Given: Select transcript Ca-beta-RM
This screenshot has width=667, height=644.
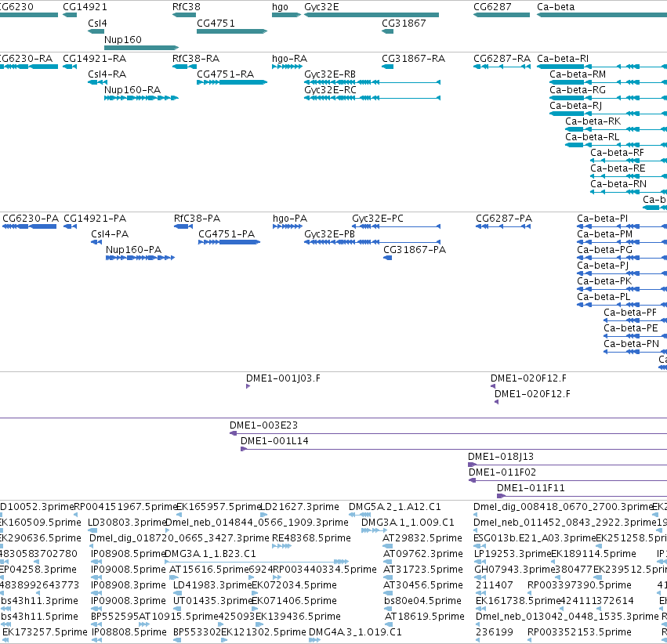Looking at the screenshot, I should click(x=608, y=82).
